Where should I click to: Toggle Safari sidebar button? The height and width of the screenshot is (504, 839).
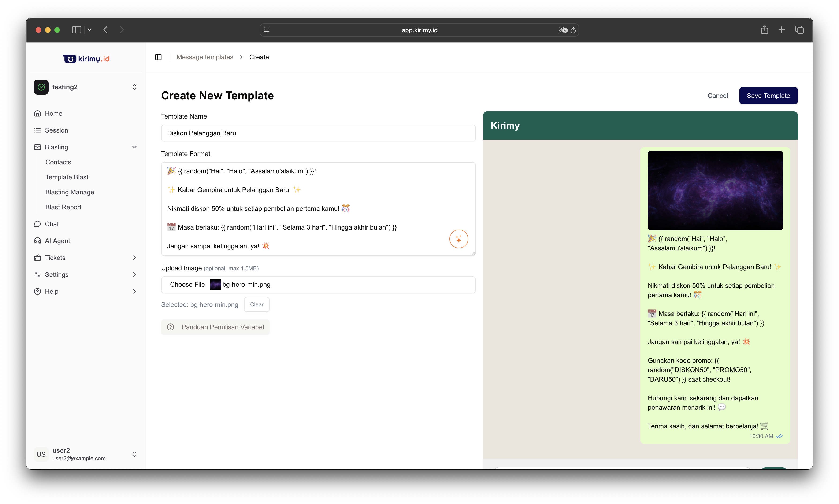coord(76,30)
